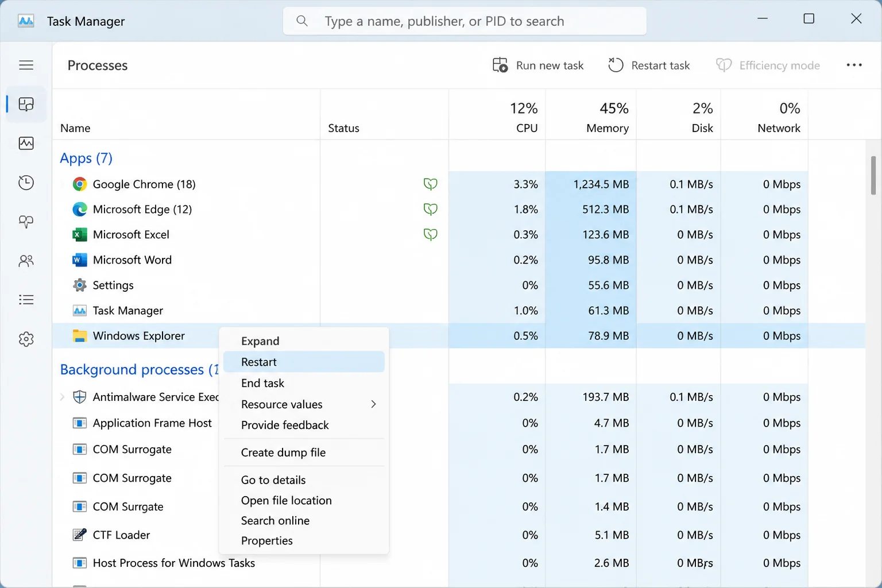
Task: Choose Search online
Action: click(x=304, y=520)
